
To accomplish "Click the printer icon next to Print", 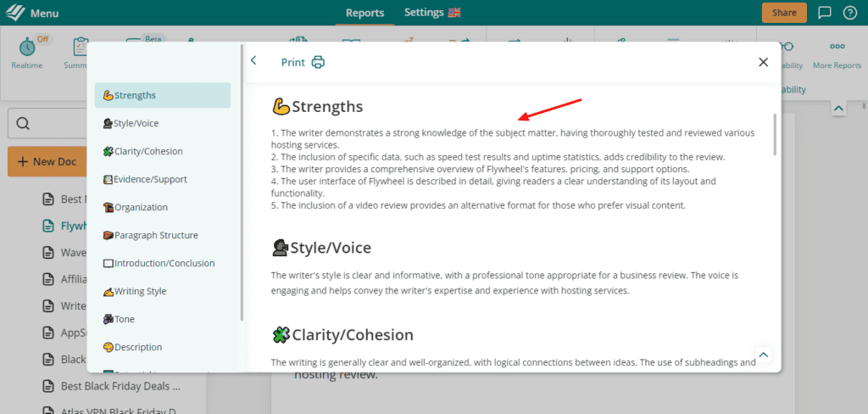I will point(318,62).
